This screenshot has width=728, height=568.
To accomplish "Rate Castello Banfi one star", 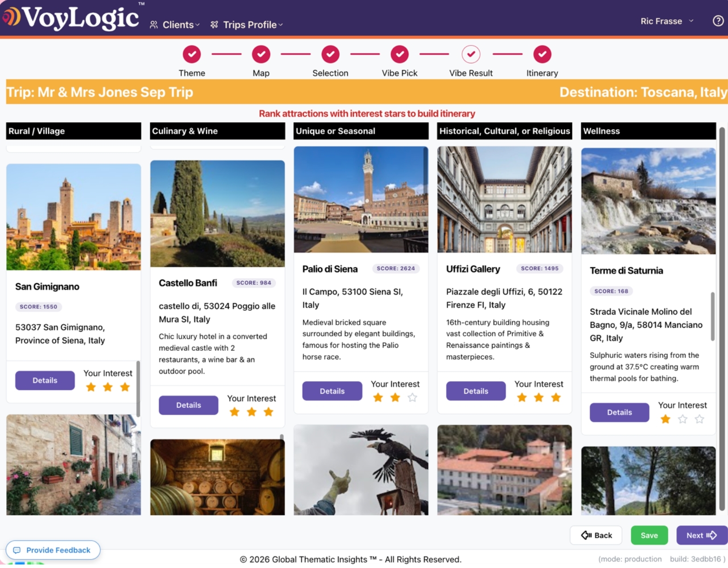I will [x=234, y=412].
